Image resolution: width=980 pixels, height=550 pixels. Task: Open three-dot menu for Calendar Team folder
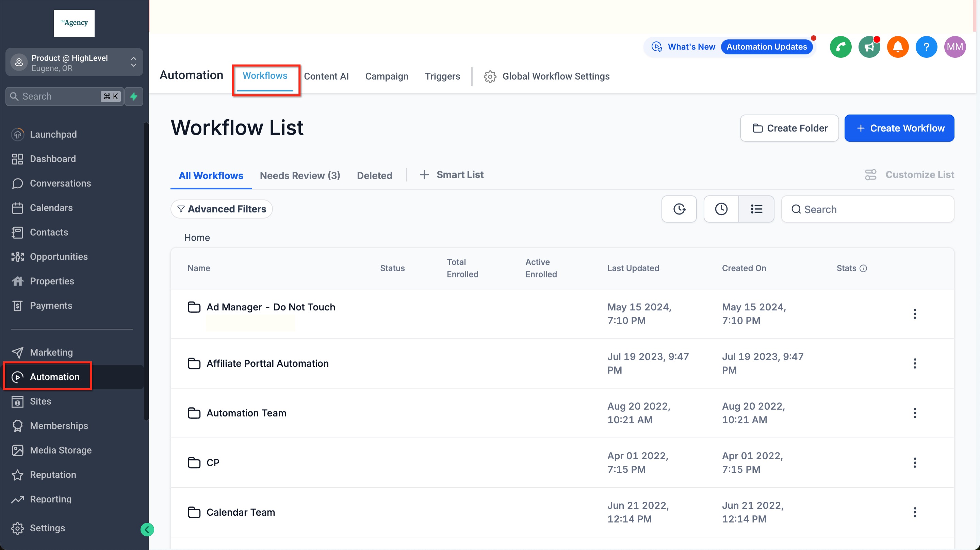(x=915, y=512)
